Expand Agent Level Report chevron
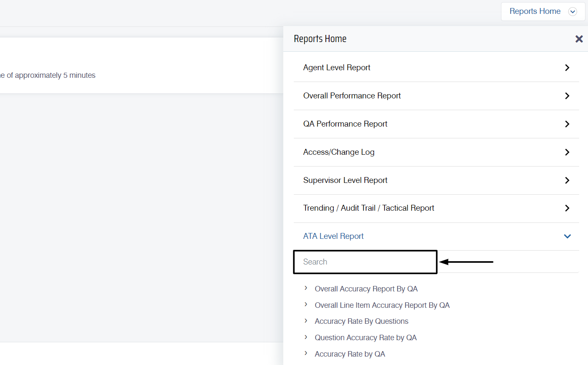The width and height of the screenshot is (588, 365). tap(567, 68)
